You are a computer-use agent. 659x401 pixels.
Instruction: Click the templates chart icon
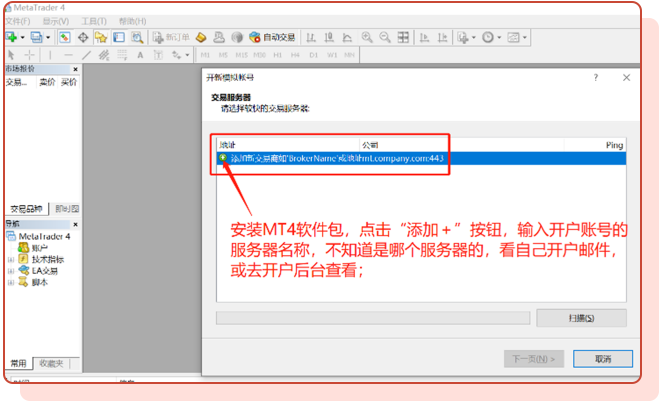click(x=513, y=37)
